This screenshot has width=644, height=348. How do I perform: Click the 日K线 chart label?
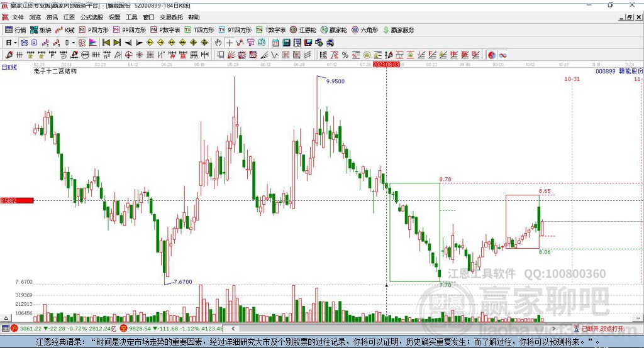[9, 67]
